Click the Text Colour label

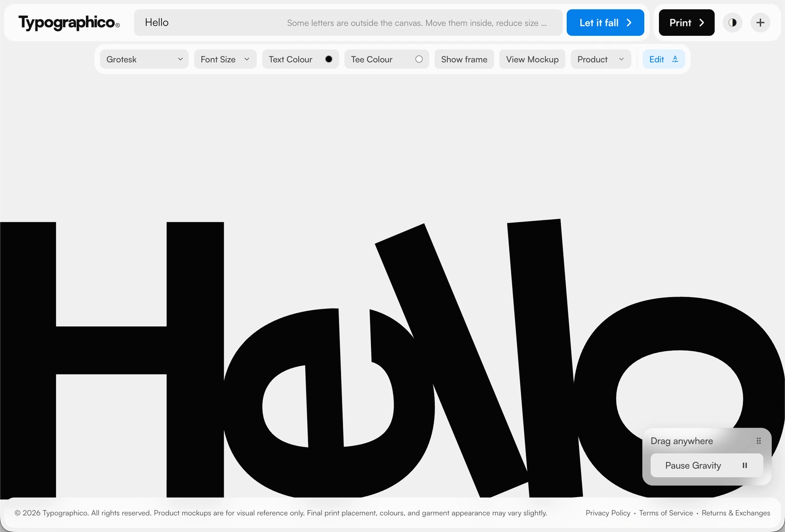290,59
